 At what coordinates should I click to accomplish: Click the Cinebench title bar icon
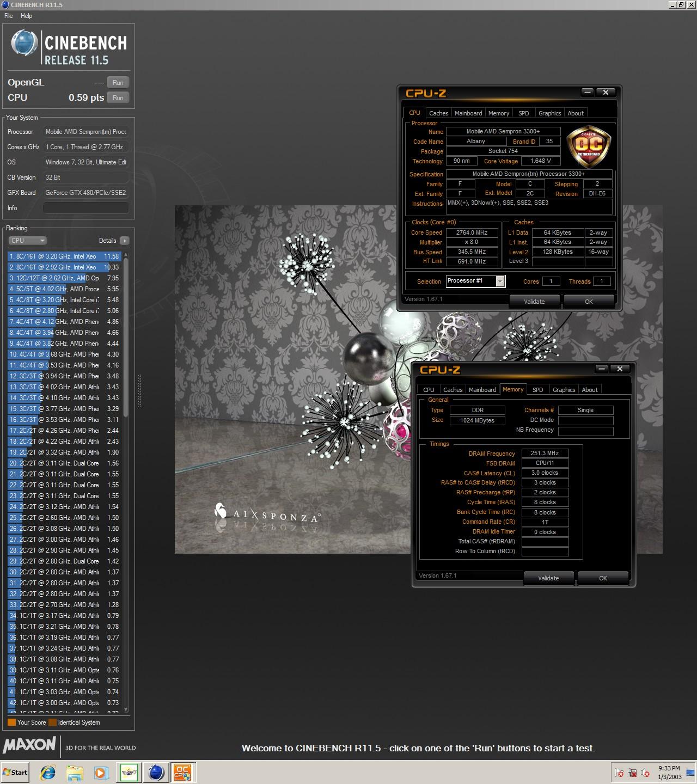click(x=4, y=4)
